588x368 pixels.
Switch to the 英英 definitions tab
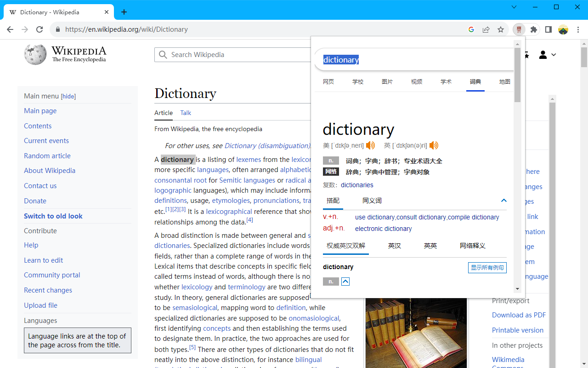click(430, 246)
